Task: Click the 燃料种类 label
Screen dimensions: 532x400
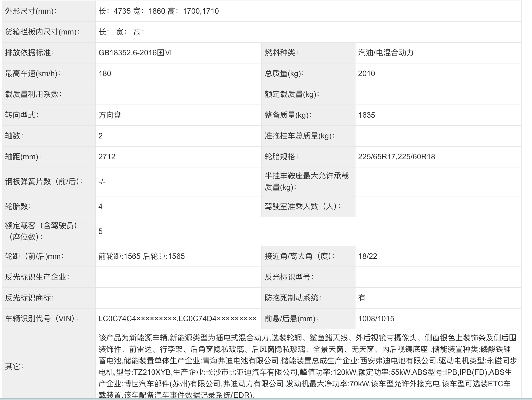Action: coord(281,53)
